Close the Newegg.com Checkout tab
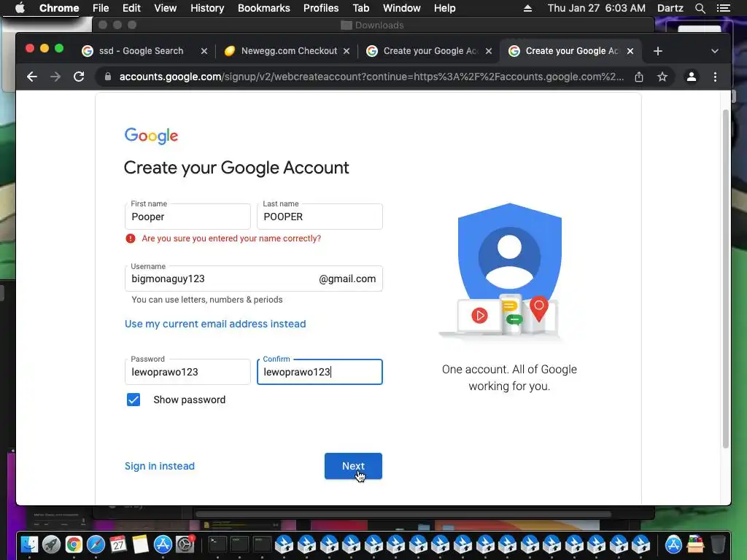The image size is (747, 560). pos(347,51)
